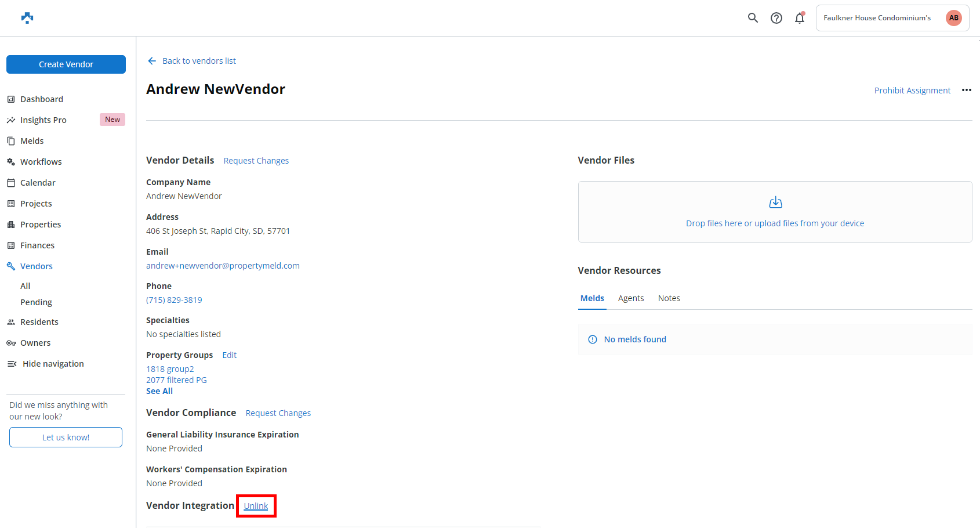This screenshot has width=980, height=528.
Task: Click the help question mark icon
Action: click(776, 18)
